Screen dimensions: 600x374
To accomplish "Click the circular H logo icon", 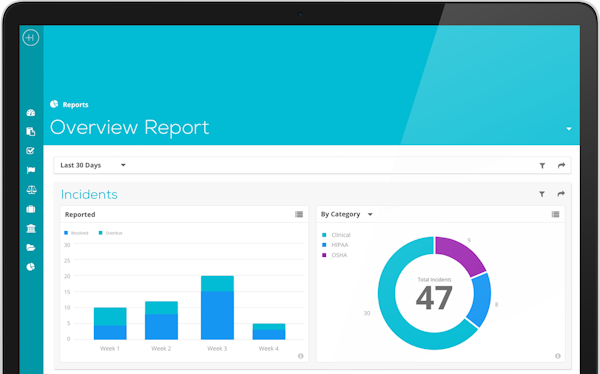I will pos(31,38).
